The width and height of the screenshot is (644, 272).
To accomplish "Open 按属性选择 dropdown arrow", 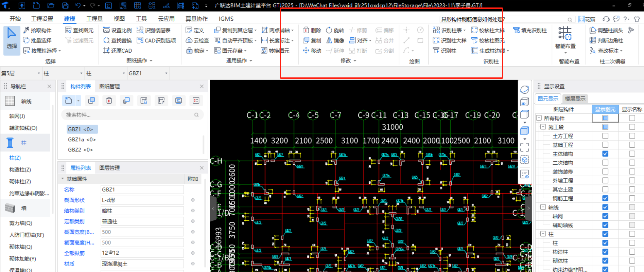I will pyautogui.click(x=60, y=51).
